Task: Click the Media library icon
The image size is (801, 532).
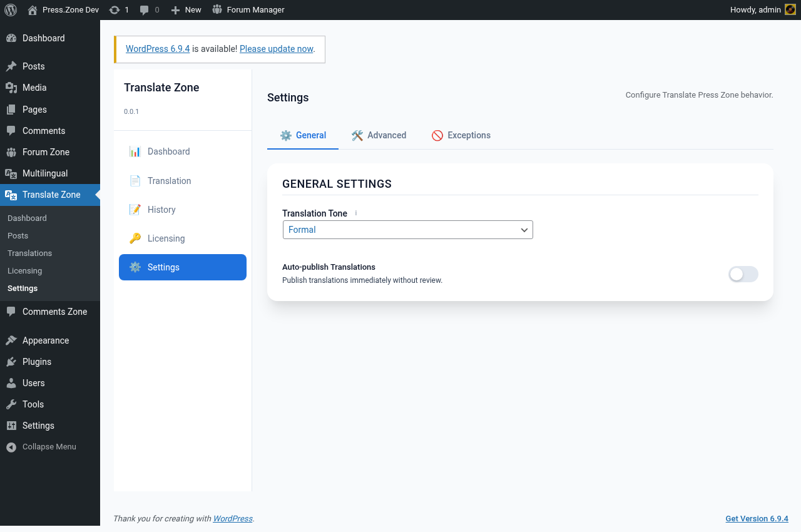Action: 11,88
